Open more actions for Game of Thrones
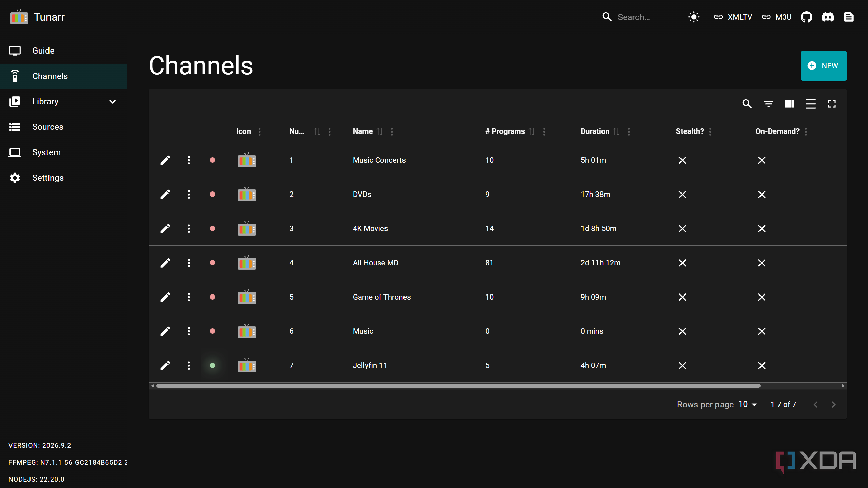Image resolution: width=868 pixels, height=488 pixels. [x=189, y=297]
